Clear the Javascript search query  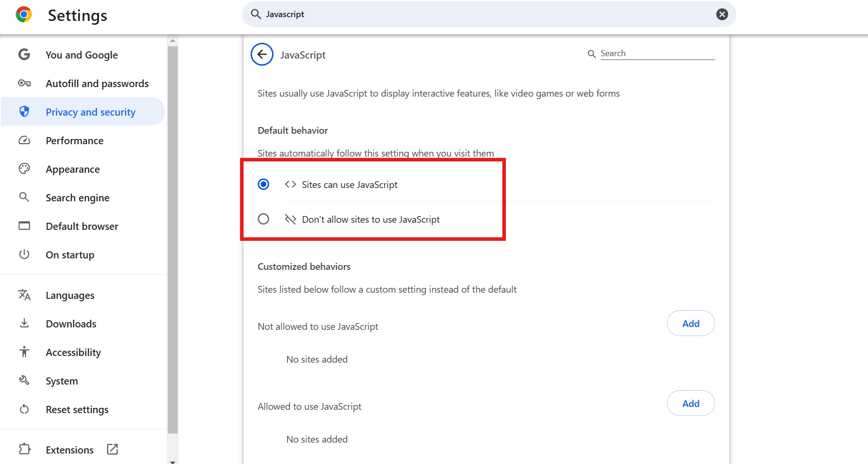pyautogui.click(x=722, y=14)
